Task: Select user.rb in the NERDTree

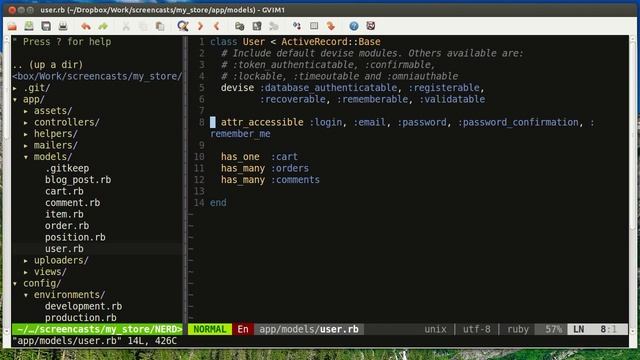Action: click(64, 249)
